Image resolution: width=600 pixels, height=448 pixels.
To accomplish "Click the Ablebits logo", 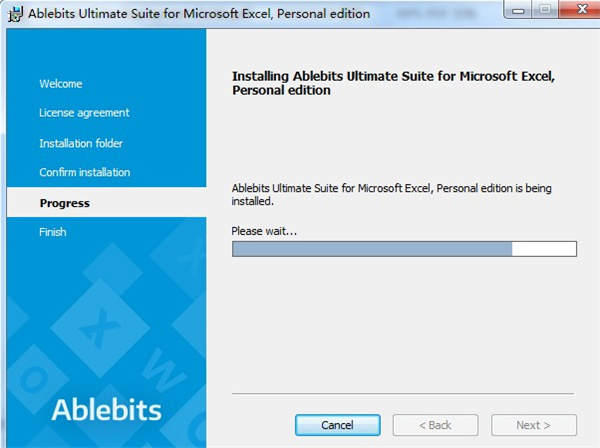I will (x=107, y=410).
